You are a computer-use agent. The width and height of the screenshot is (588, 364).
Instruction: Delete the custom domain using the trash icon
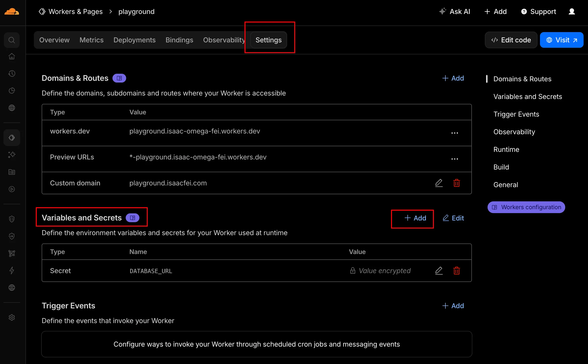click(456, 183)
